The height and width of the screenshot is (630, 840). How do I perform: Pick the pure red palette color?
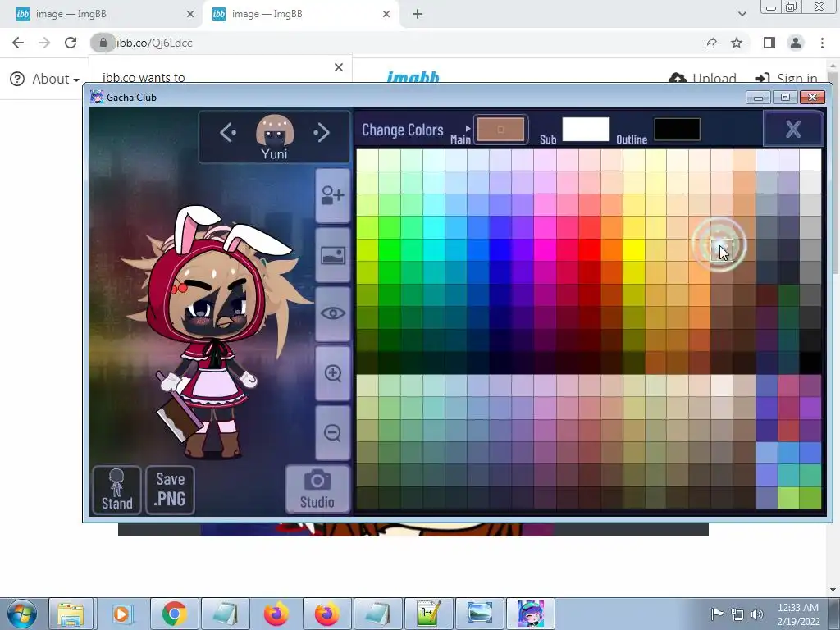[589, 249]
